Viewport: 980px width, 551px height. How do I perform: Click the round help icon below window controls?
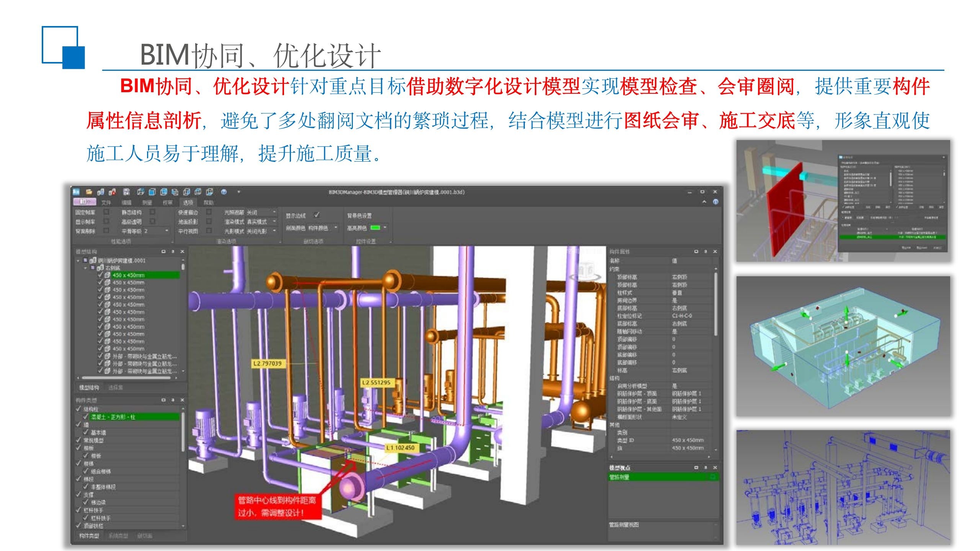tap(715, 202)
